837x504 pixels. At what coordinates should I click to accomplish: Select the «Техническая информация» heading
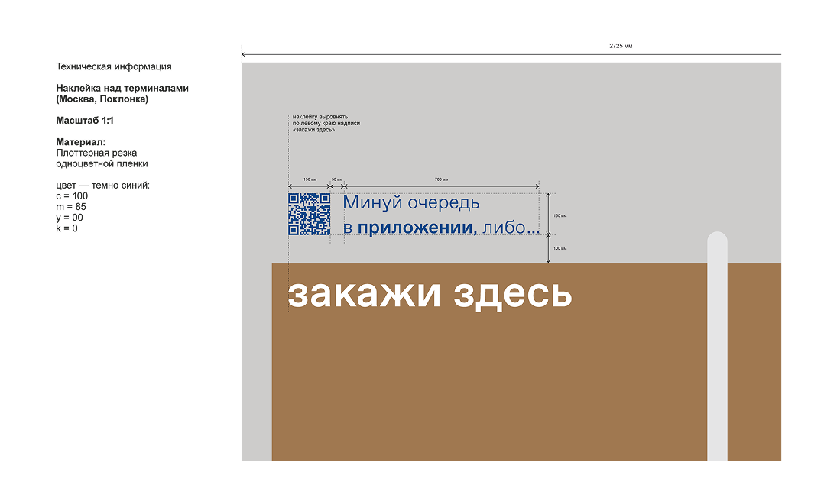113,66
